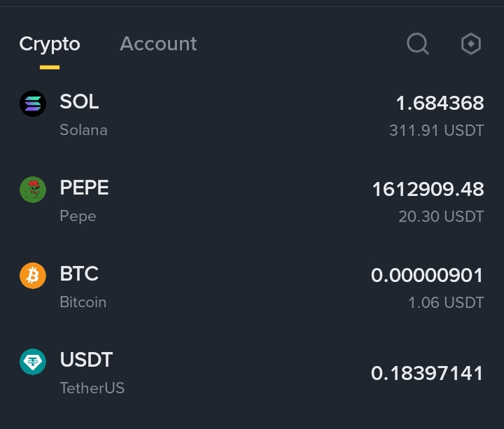Open the search magnifier icon

pyautogui.click(x=418, y=44)
